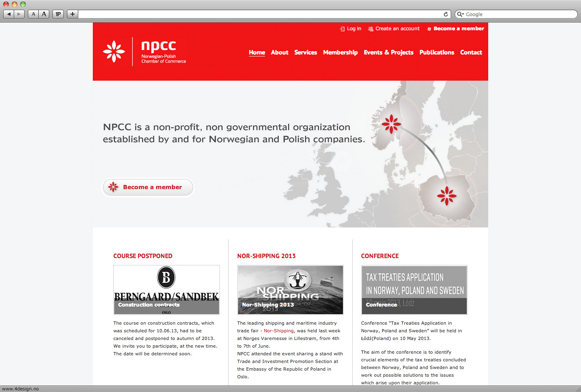Open the Services menu item
This screenshot has height=392, width=581.
click(305, 52)
